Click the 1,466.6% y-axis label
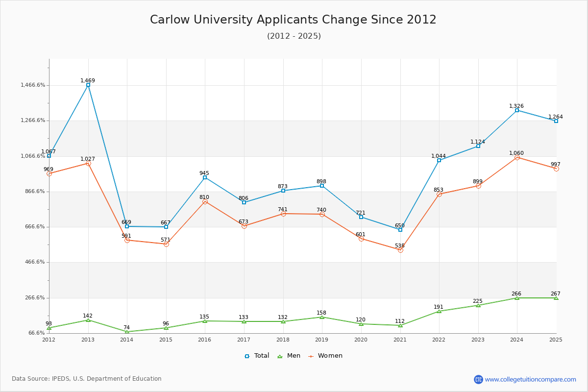The image size is (588, 392). point(33,85)
